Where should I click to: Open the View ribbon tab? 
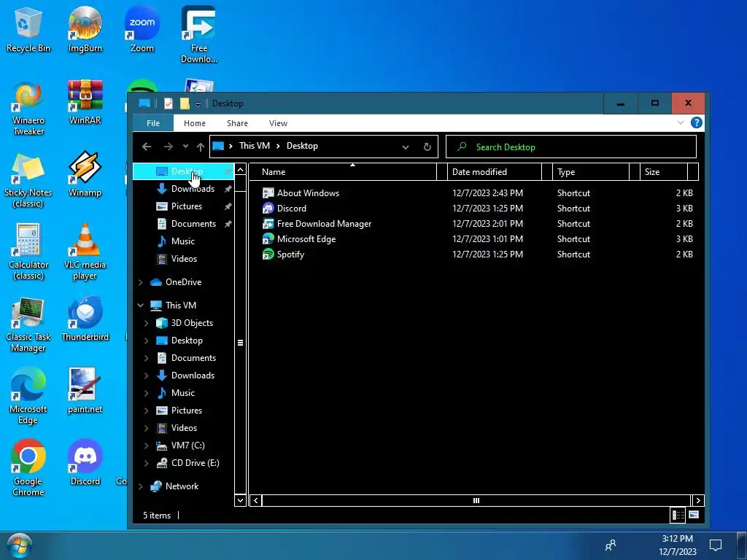(278, 122)
